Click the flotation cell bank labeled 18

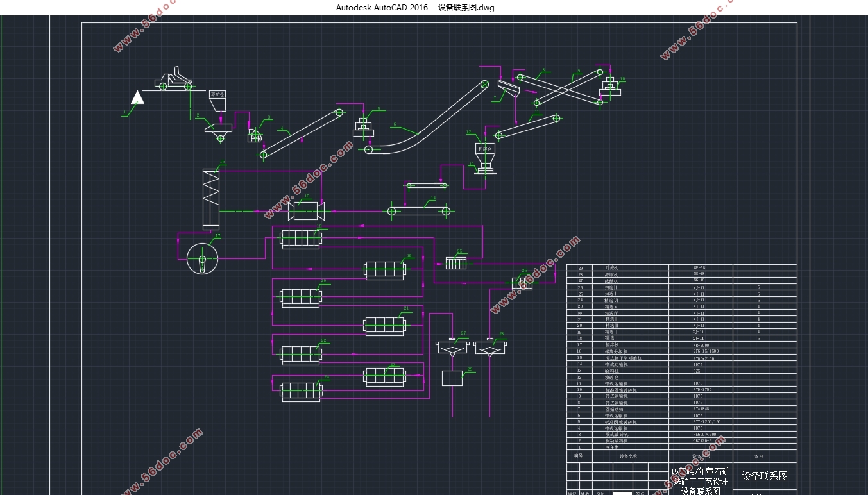click(x=300, y=240)
